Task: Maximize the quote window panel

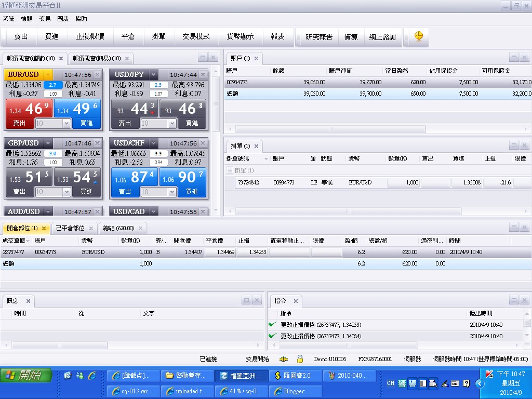Action: click(203, 58)
